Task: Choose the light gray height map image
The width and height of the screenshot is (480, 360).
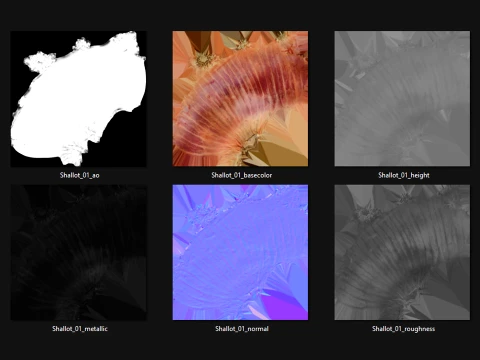Action: pyautogui.click(x=402, y=99)
